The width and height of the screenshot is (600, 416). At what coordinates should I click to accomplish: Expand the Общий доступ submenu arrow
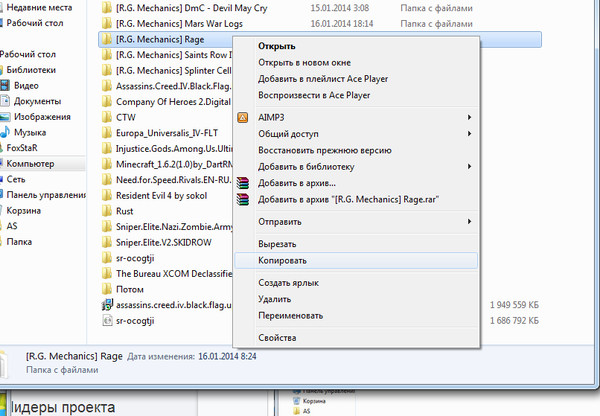[x=469, y=134]
